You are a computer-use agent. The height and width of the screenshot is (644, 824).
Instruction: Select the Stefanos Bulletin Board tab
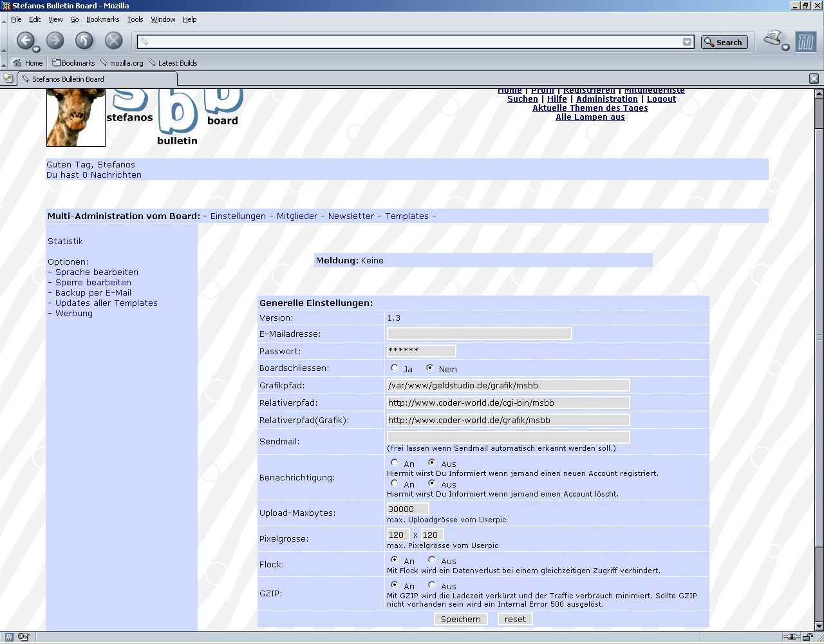tap(97, 79)
